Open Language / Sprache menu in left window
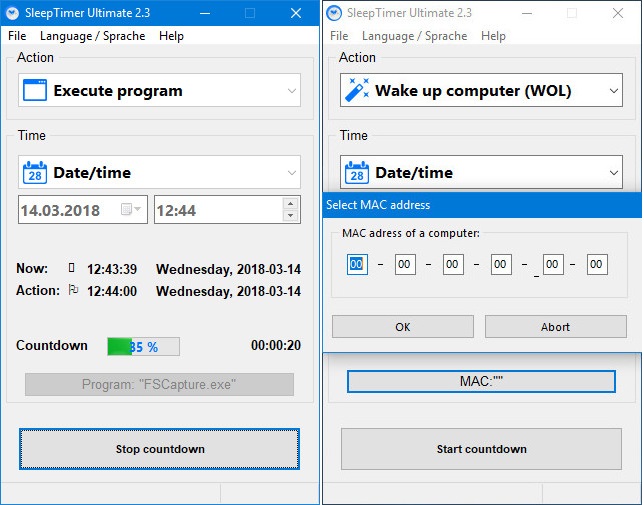Image resolution: width=644 pixels, height=505 pixels. pos(92,36)
